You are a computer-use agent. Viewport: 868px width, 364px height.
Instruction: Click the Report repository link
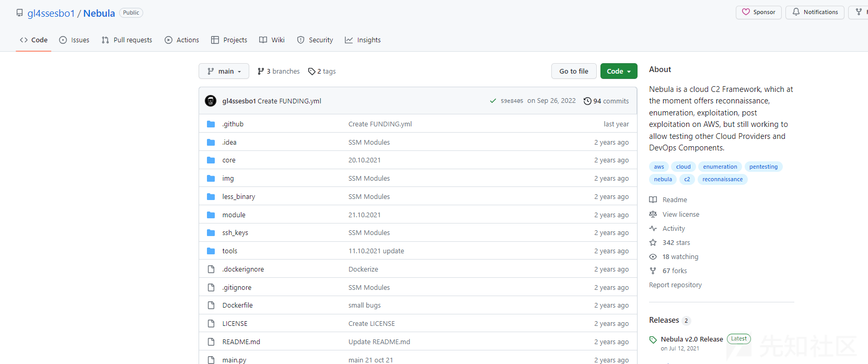point(675,285)
